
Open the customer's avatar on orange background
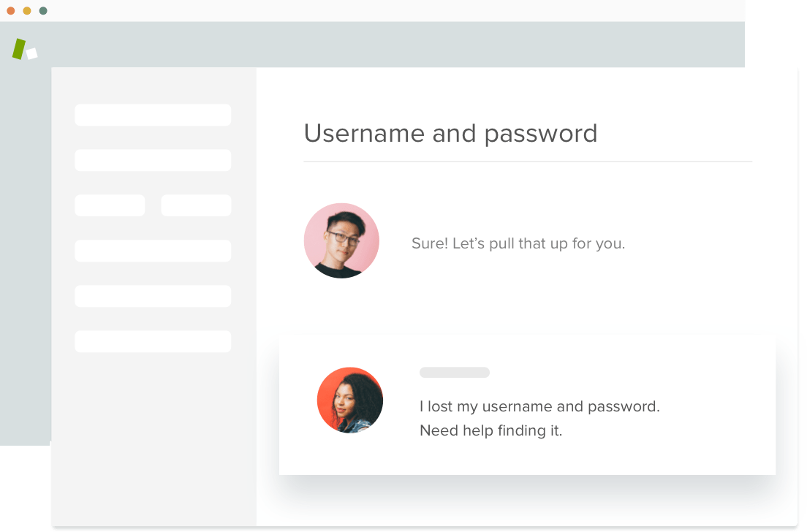point(350,400)
